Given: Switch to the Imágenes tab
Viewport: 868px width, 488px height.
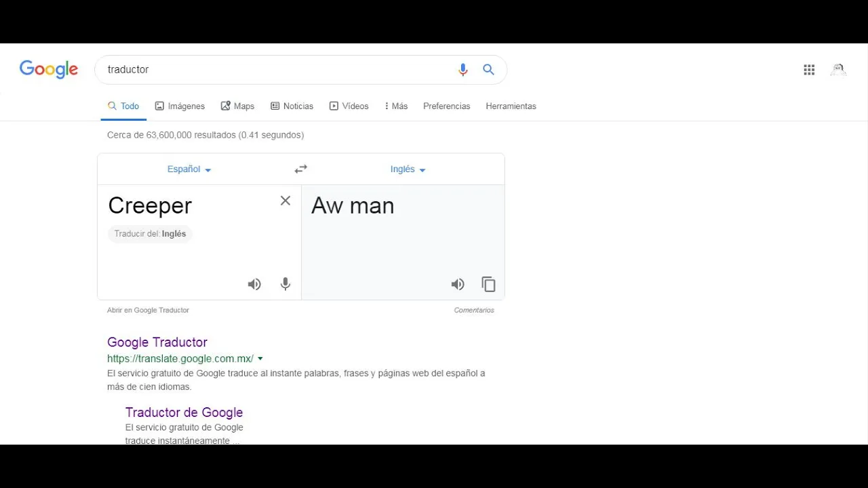Looking at the screenshot, I should click(x=180, y=106).
